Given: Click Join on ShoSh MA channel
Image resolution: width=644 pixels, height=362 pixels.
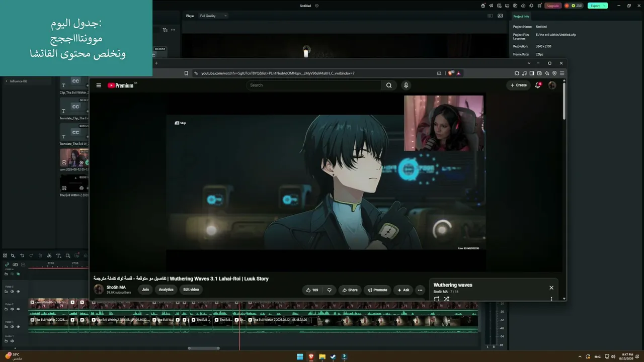Looking at the screenshot, I should point(145,290).
